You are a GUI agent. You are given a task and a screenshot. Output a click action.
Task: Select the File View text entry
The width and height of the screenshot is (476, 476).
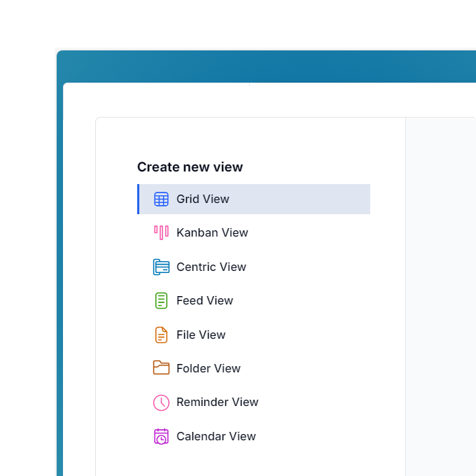click(x=201, y=335)
